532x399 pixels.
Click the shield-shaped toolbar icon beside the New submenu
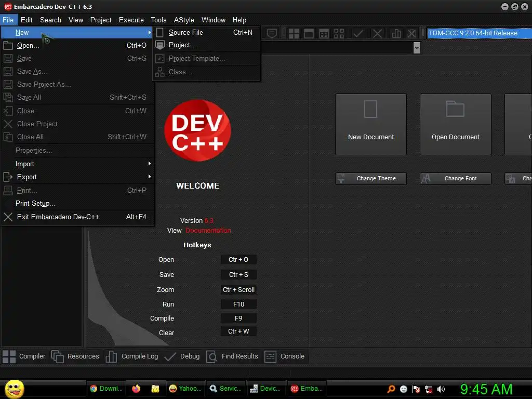[x=272, y=33]
